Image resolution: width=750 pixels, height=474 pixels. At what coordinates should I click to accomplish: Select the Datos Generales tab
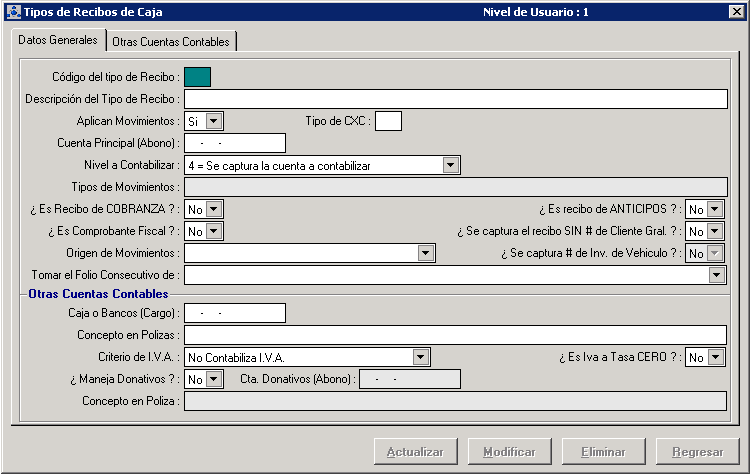coord(58,41)
